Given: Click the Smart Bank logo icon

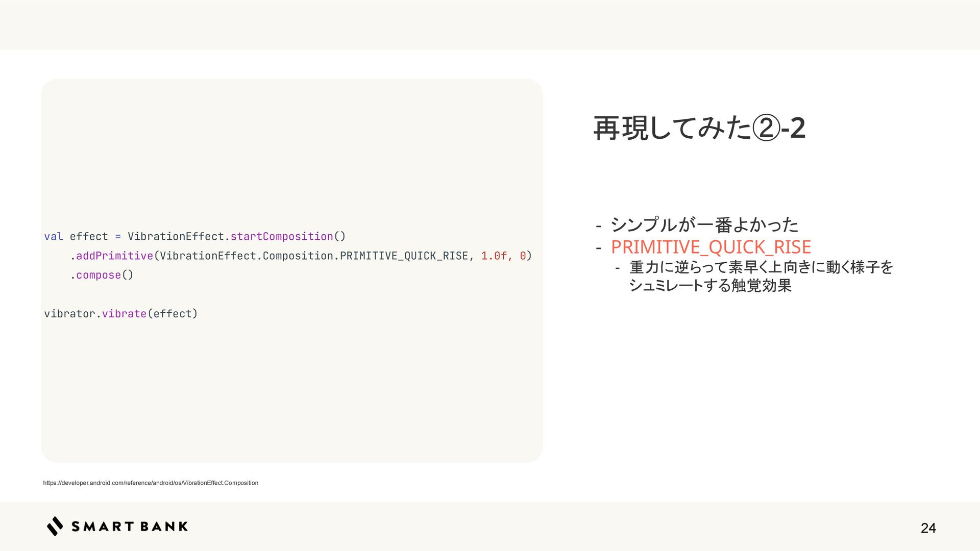Looking at the screenshot, I should pyautogui.click(x=55, y=526).
